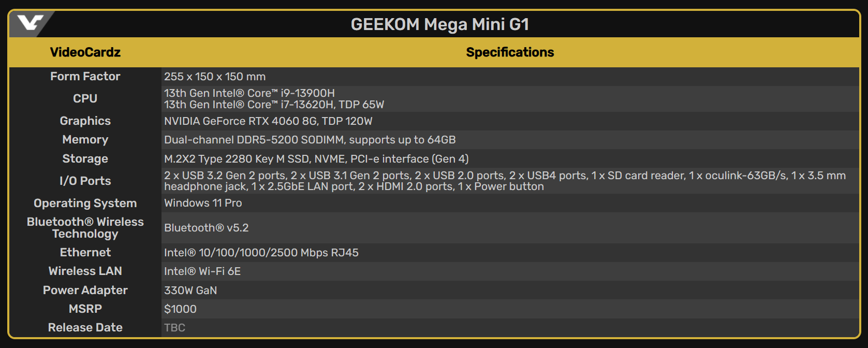Viewport: 868px width, 348px height.
Task: Select the CPU row label
Action: point(85,98)
